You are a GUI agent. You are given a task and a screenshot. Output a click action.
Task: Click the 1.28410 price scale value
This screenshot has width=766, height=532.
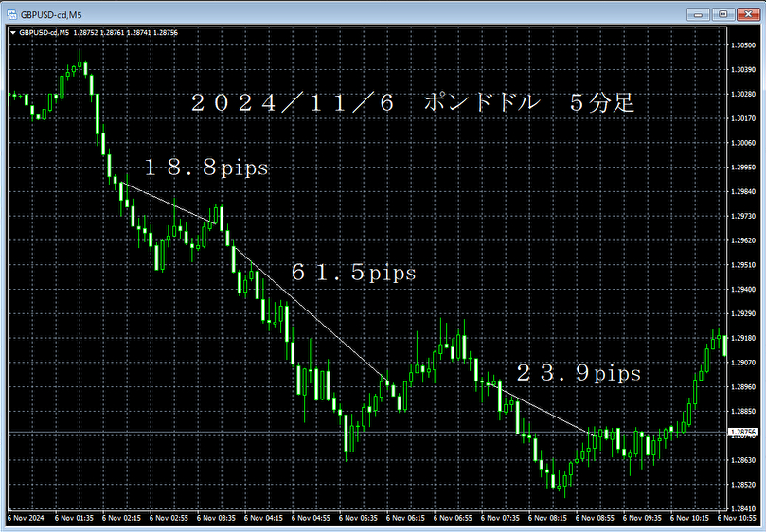pos(743,508)
